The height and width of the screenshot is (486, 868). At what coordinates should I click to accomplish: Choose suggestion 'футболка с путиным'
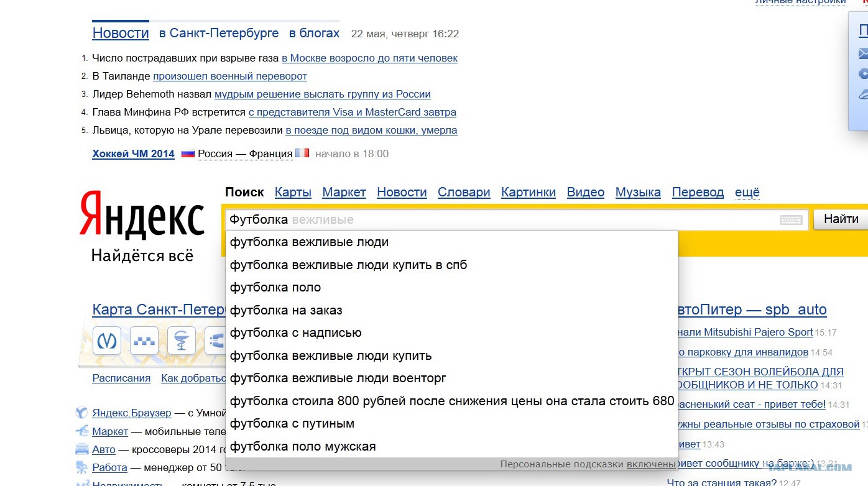tap(292, 424)
